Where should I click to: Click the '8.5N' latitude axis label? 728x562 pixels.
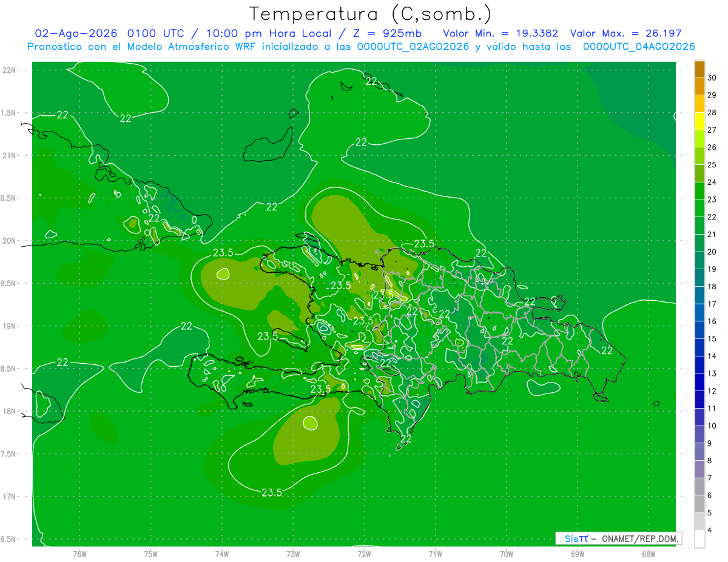point(8,369)
